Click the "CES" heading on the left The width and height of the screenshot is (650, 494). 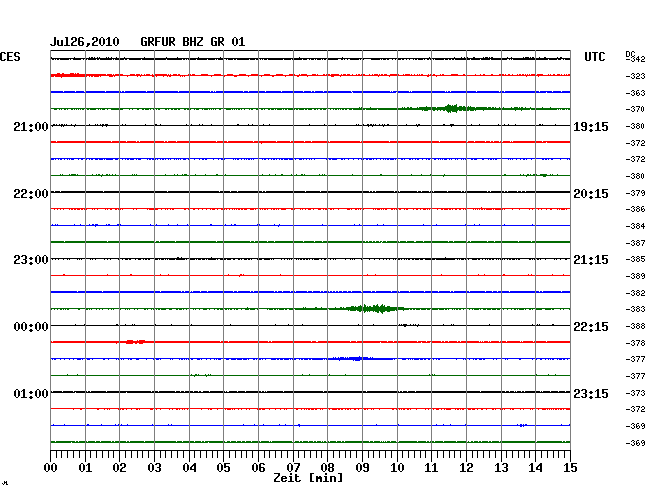tap(10, 57)
